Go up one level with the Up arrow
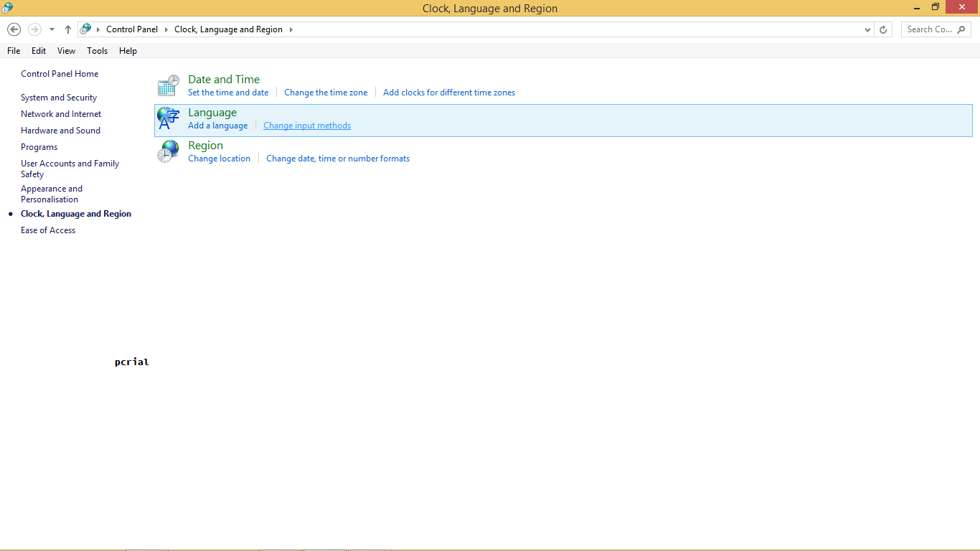This screenshot has width=980, height=551. pos(67,29)
